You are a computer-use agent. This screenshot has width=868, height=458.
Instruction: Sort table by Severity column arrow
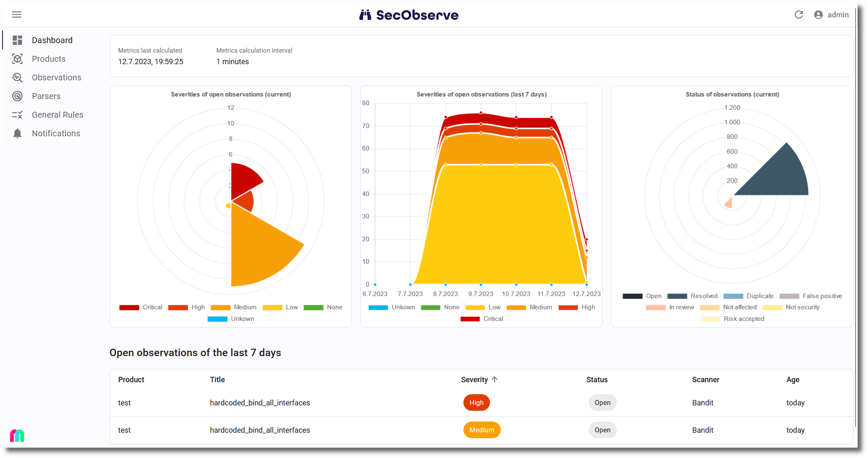click(495, 380)
